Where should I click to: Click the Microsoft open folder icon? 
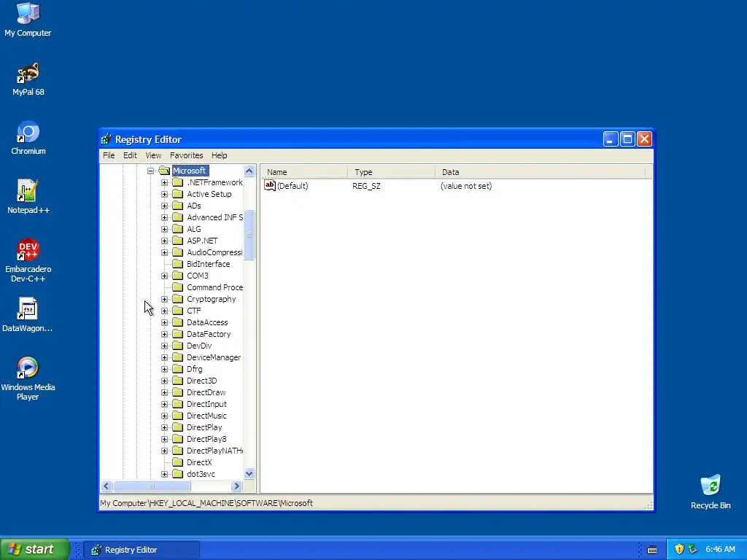164,171
